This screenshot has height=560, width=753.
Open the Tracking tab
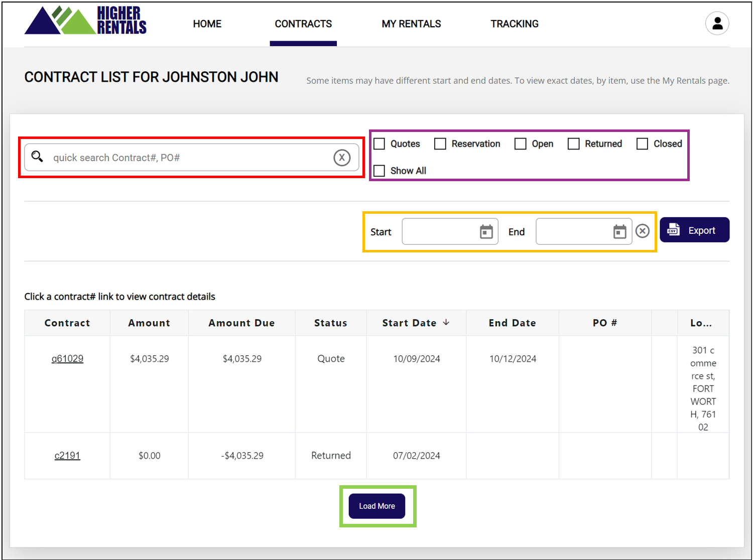(514, 24)
